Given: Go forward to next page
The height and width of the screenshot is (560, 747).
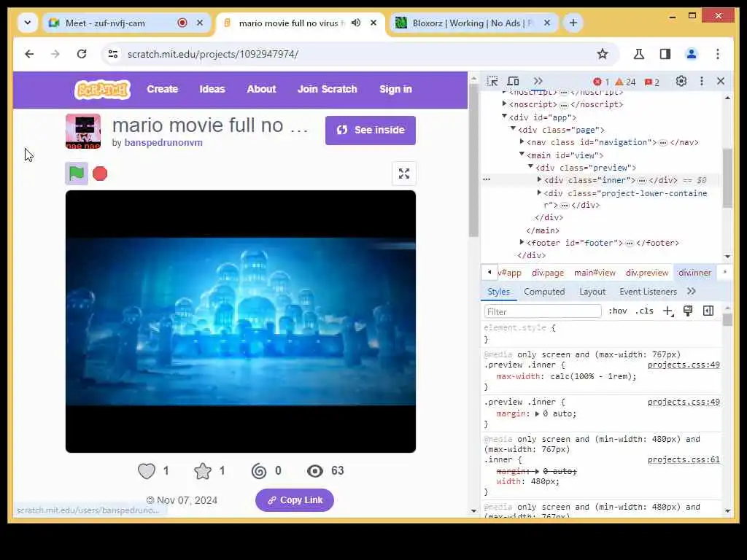Looking at the screenshot, I should [55, 54].
